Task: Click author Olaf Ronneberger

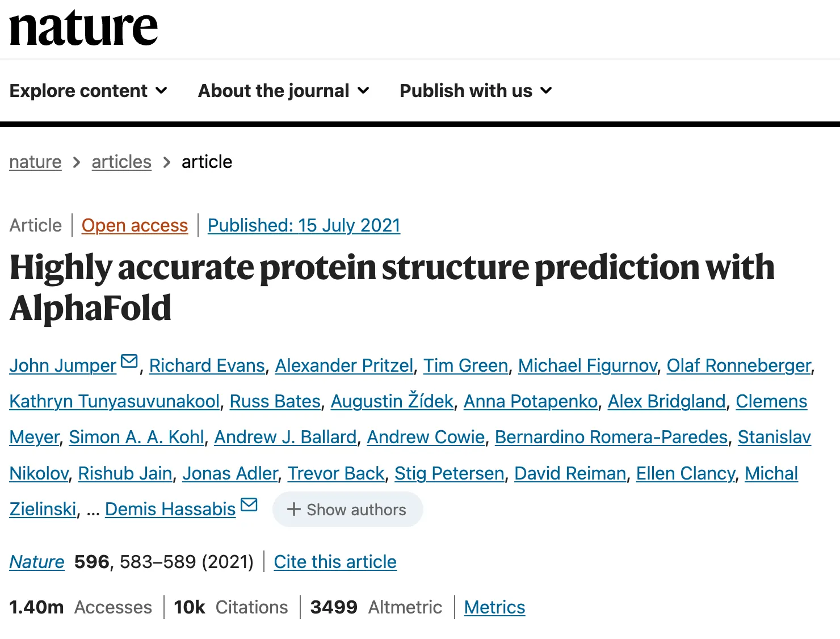Action: coord(738,365)
